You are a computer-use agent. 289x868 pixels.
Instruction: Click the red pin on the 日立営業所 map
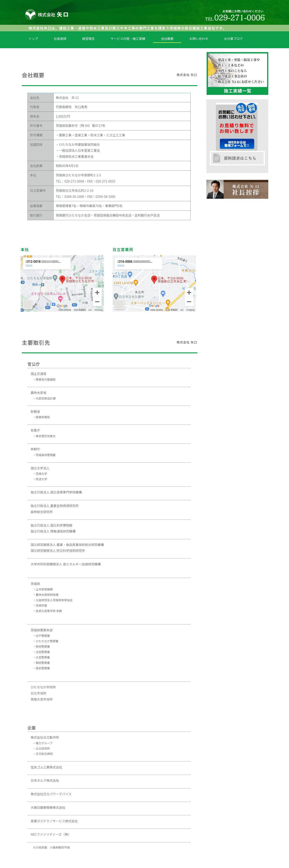tap(154, 279)
